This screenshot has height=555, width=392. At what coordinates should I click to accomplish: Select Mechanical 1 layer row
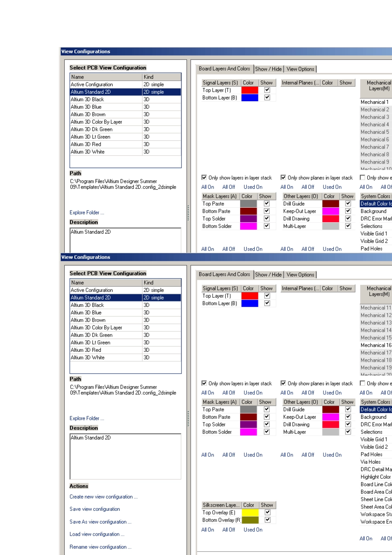tap(376, 102)
